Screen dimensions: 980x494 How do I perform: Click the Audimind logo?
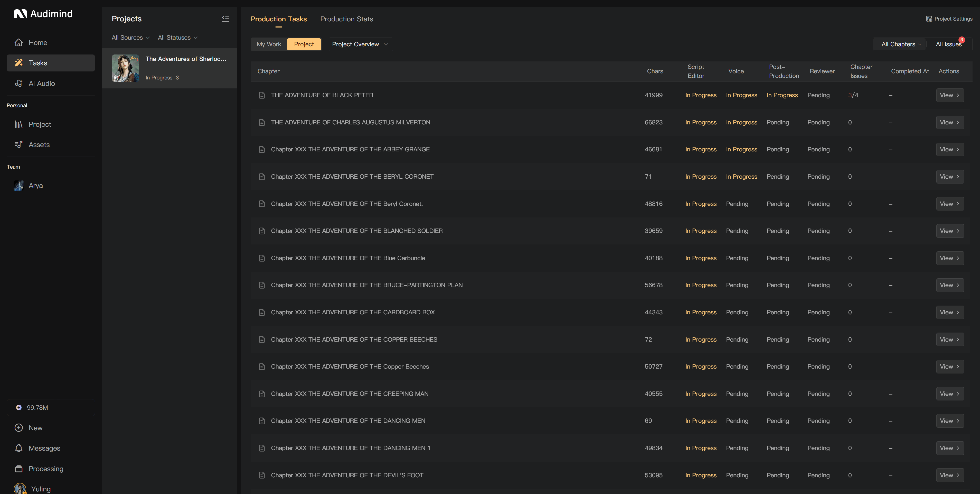[x=43, y=14]
